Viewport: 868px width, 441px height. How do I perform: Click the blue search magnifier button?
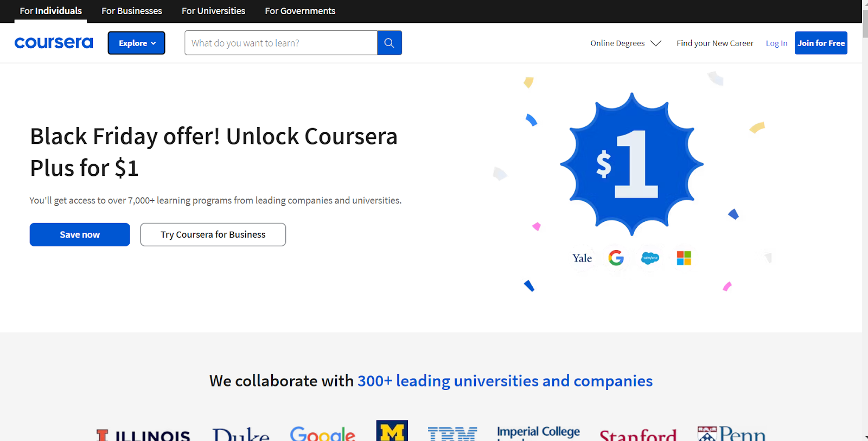point(390,43)
